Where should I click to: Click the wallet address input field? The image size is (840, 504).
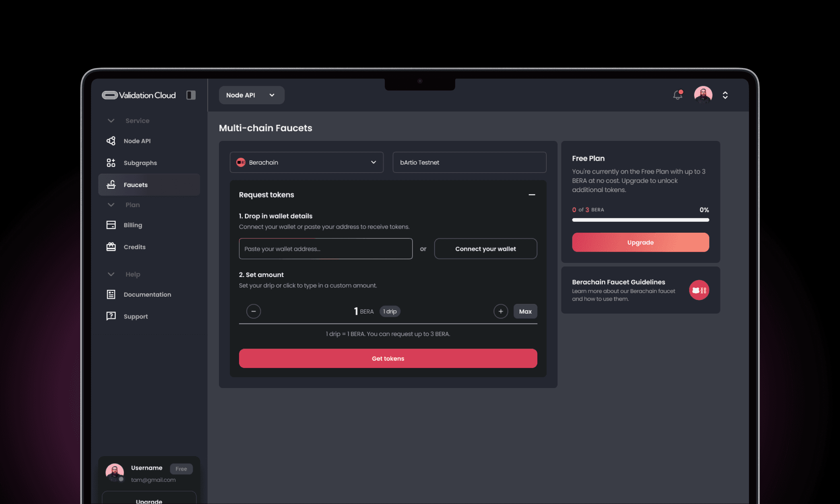(325, 249)
